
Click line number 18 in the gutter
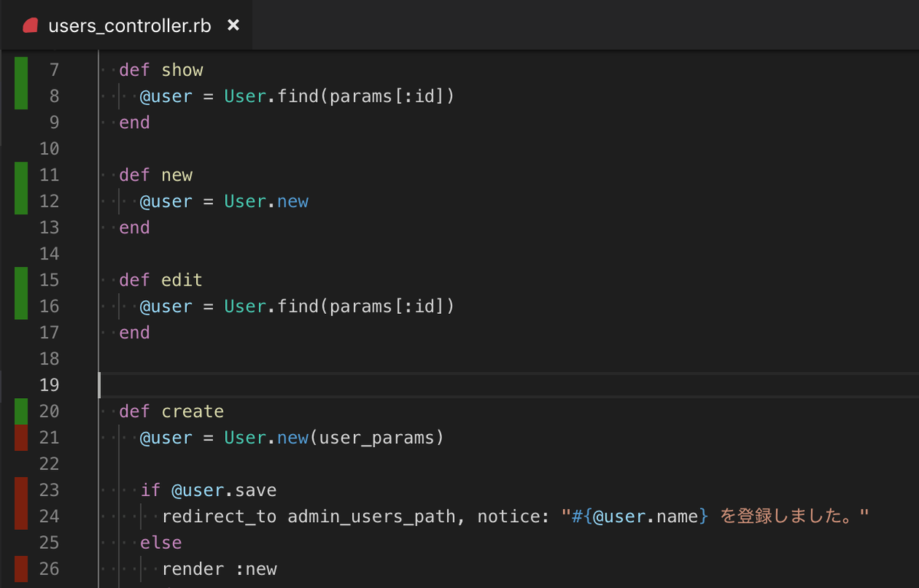[x=49, y=358]
